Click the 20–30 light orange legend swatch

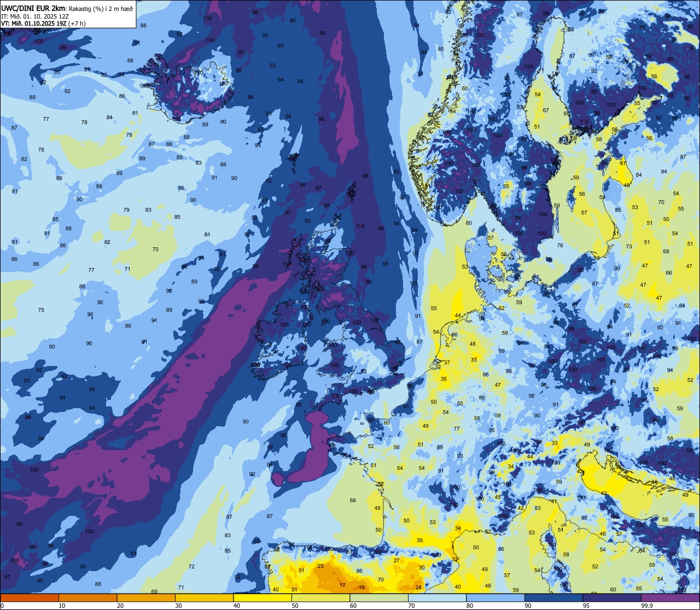[146, 597]
